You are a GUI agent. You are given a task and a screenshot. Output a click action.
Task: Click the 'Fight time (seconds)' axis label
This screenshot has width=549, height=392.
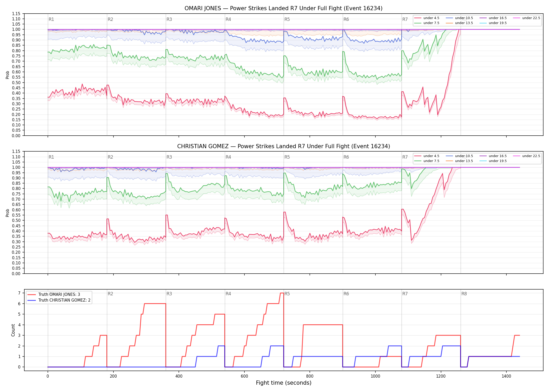click(284, 383)
